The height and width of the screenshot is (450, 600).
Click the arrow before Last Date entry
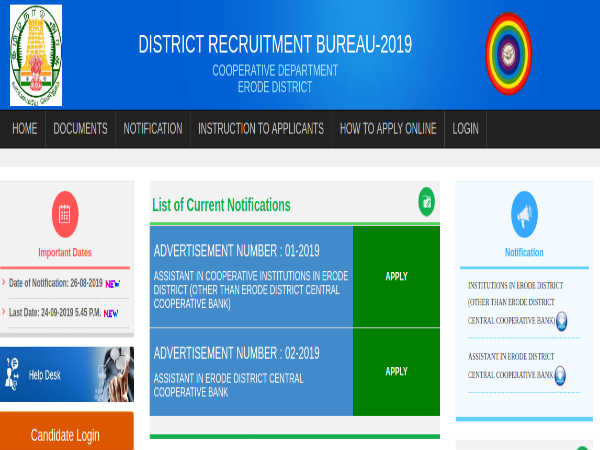[x=4, y=313]
